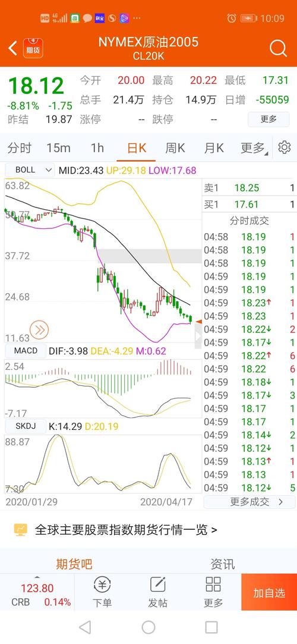Screen dimensions: 297x644
Task: Switch to 资讯 news tab
Action: pyautogui.click(x=223, y=564)
